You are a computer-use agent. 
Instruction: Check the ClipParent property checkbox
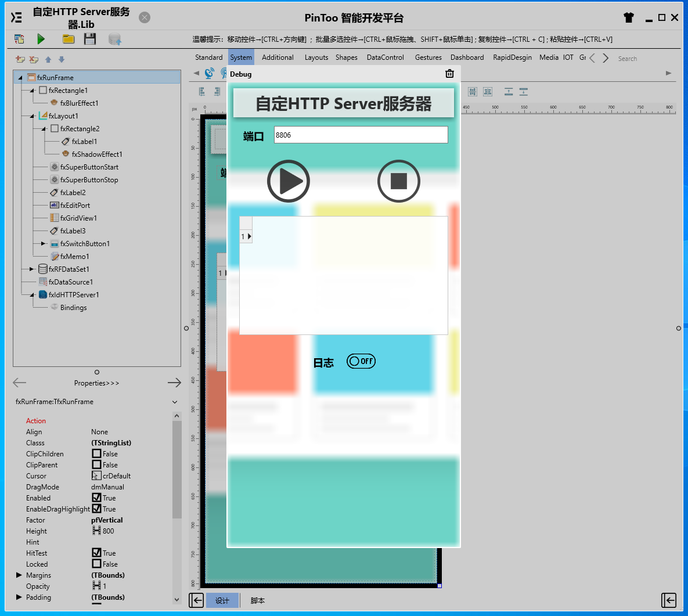pos(96,464)
